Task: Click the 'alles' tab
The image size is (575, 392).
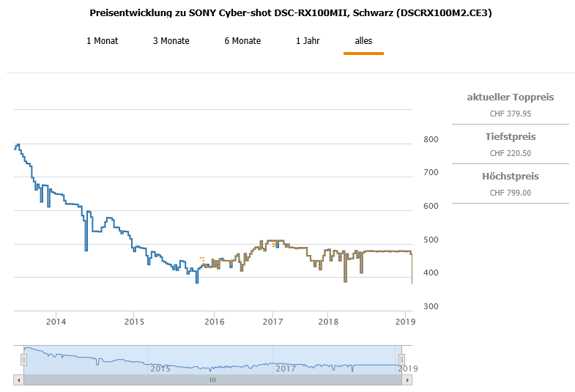Action: (363, 41)
